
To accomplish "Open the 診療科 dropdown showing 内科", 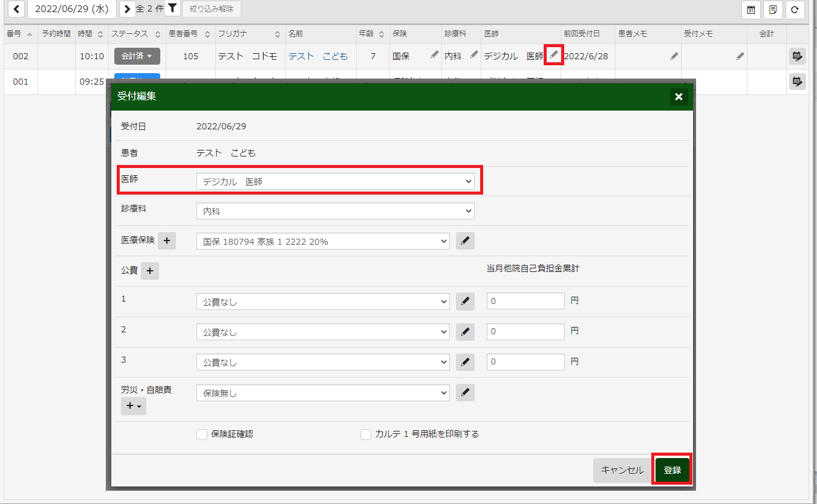I will click(x=336, y=211).
